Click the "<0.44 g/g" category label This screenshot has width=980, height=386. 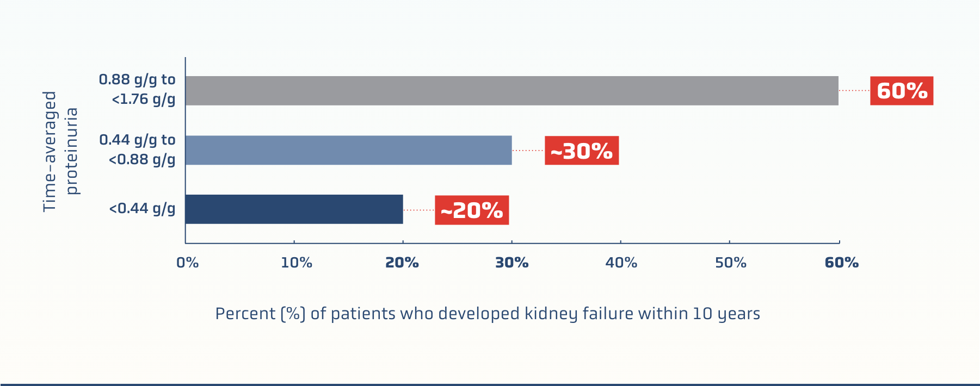143,209
